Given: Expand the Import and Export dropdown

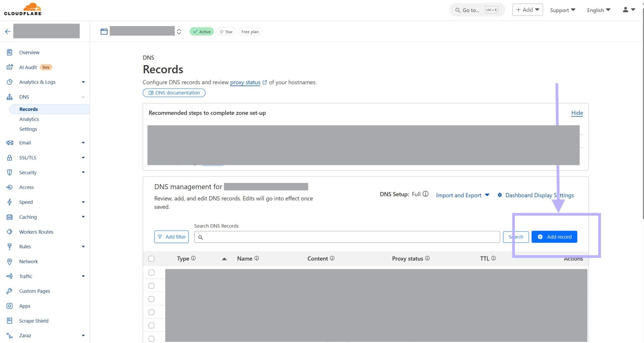Looking at the screenshot, I should (x=462, y=195).
